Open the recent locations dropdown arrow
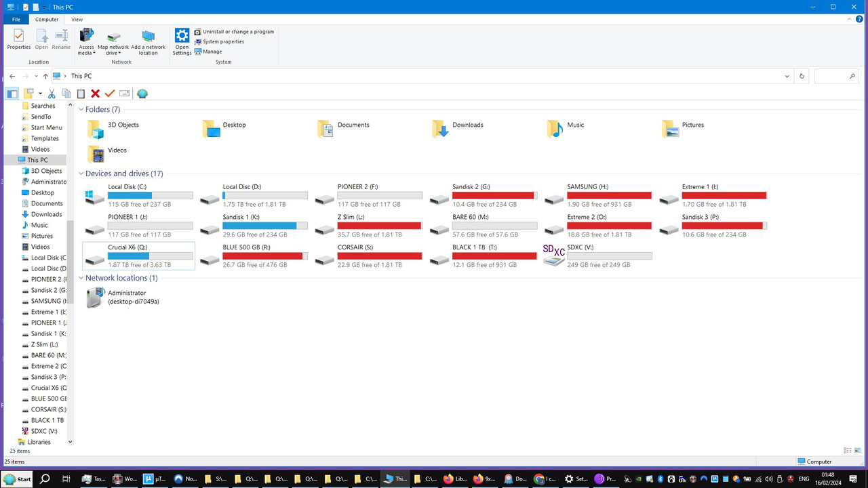 point(37,77)
